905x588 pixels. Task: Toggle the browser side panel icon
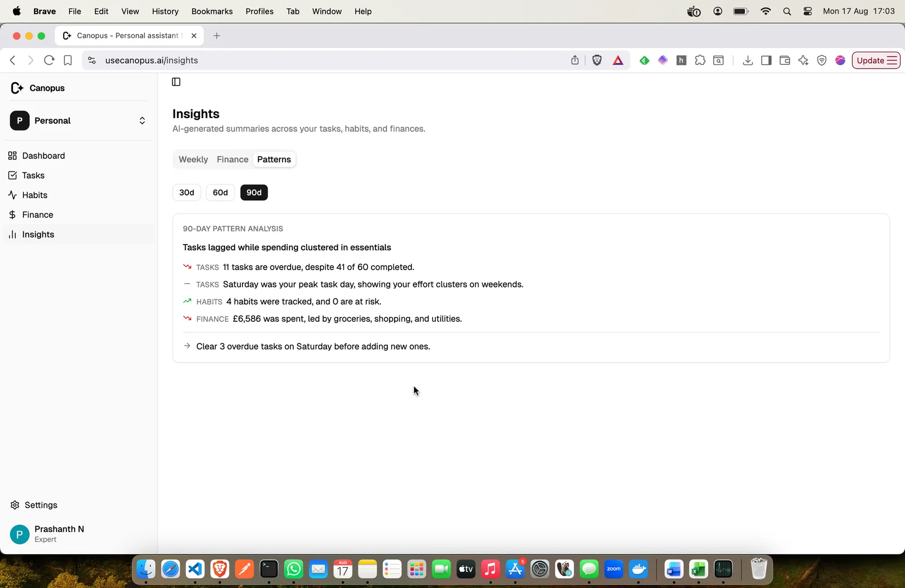(x=766, y=60)
